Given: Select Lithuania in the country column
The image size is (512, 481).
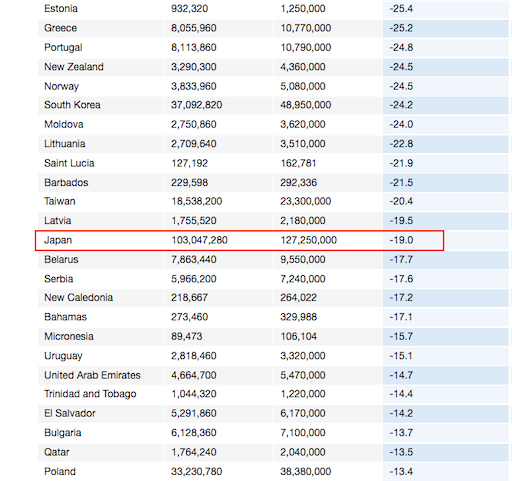Looking at the screenshot, I should (x=65, y=144).
